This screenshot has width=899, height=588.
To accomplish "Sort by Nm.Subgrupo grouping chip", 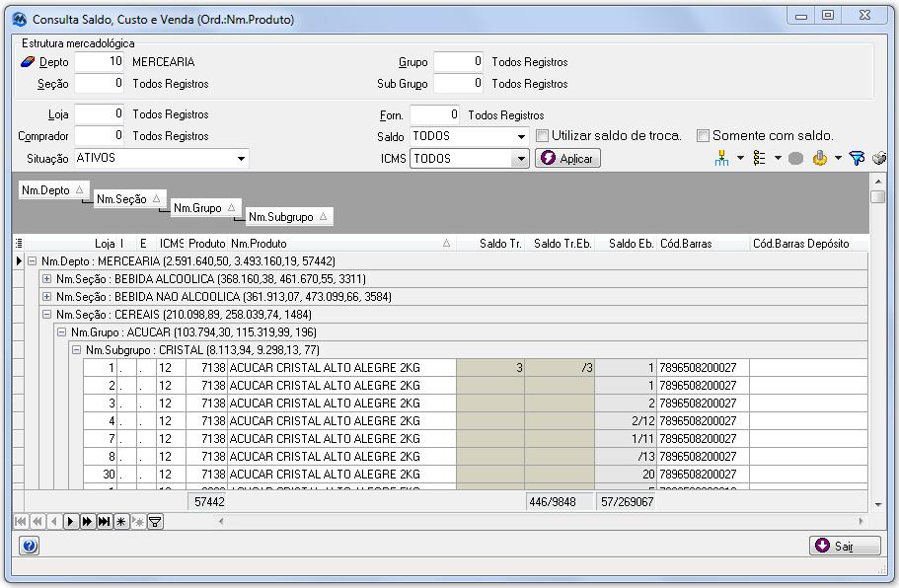I will 289,217.
